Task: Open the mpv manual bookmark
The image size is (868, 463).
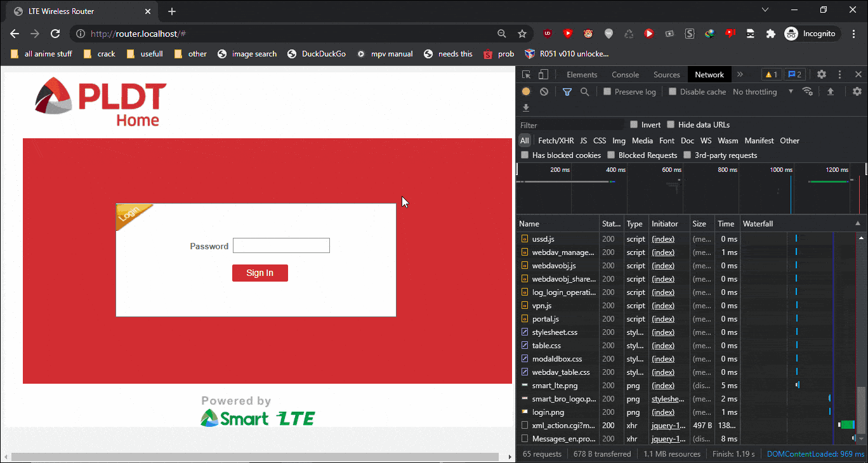Action: (385, 54)
